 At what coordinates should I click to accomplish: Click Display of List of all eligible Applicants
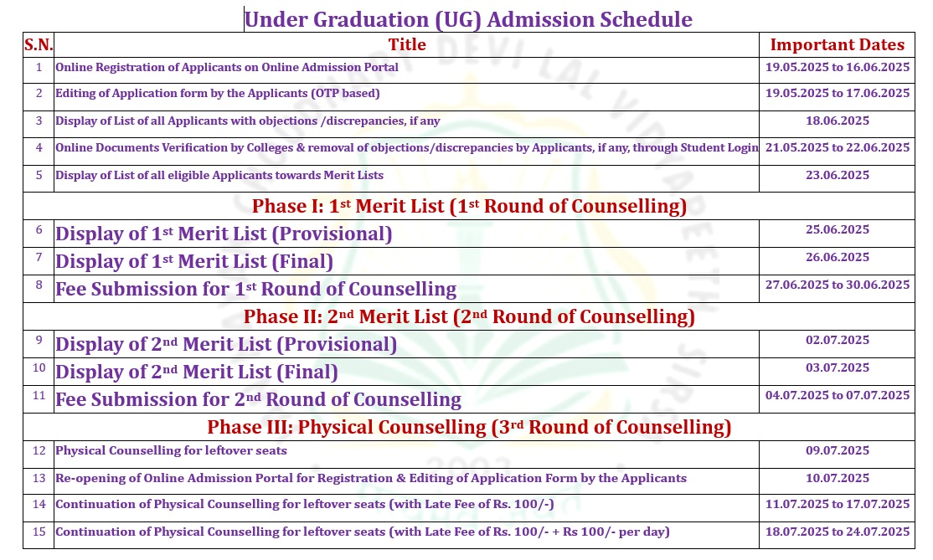pyautogui.click(x=219, y=176)
